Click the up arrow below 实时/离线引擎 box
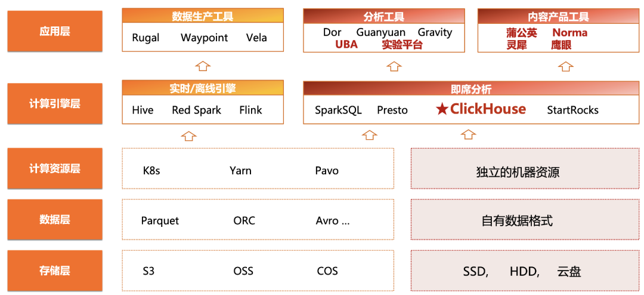This screenshot has width=644, height=295. (x=188, y=136)
